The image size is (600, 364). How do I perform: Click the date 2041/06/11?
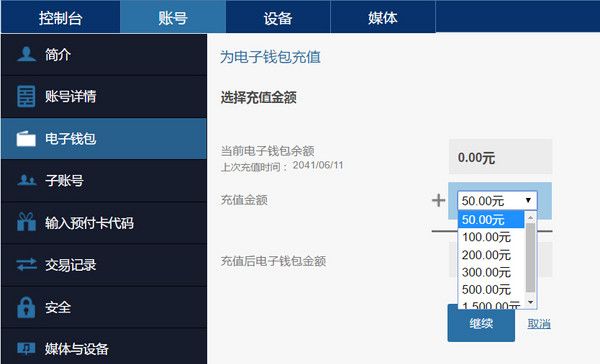click(318, 165)
